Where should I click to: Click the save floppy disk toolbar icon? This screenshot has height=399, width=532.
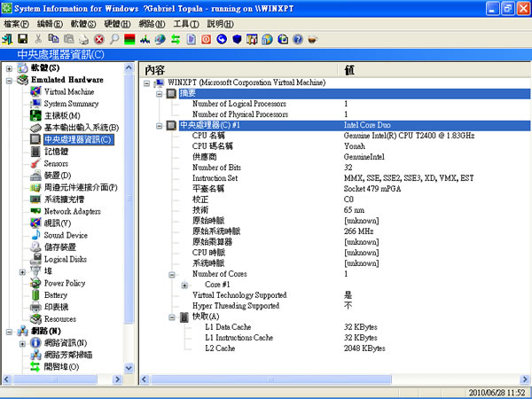coord(22,40)
